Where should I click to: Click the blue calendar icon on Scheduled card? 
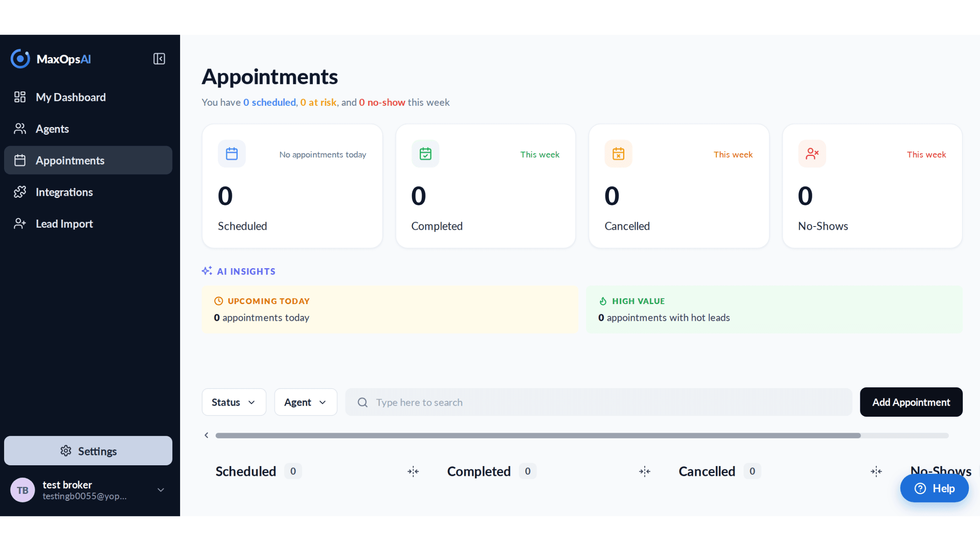[232, 154]
